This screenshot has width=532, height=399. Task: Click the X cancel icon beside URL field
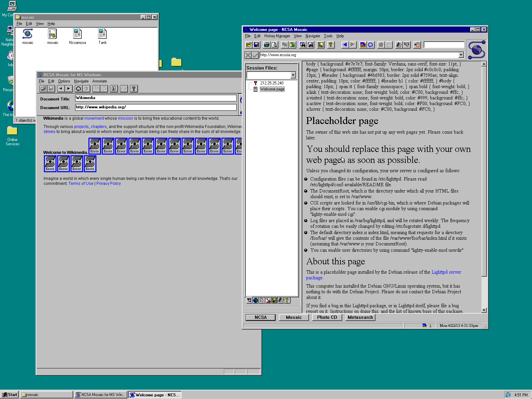(x=248, y=55)
